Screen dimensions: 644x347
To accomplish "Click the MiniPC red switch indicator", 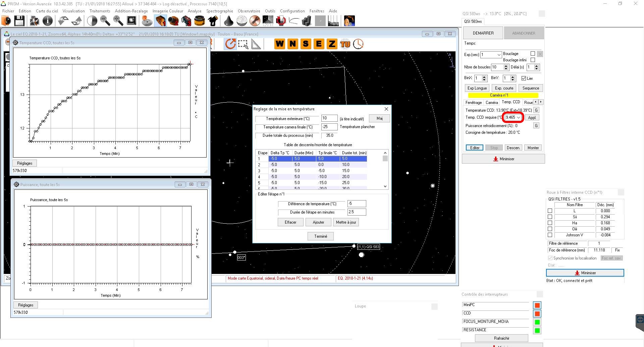I will pyautogui.click(x=537, y=305).
